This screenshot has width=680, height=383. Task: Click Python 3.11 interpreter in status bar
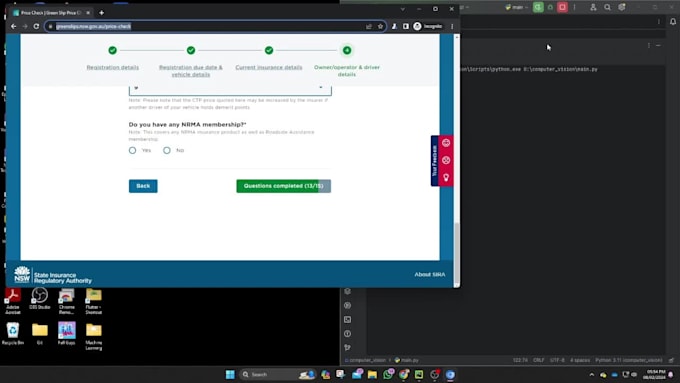pos(629,360)
